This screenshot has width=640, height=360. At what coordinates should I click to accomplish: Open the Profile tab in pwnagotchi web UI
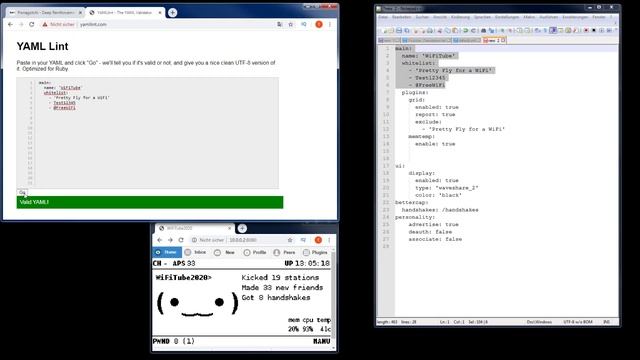click(x=255, y=252)
